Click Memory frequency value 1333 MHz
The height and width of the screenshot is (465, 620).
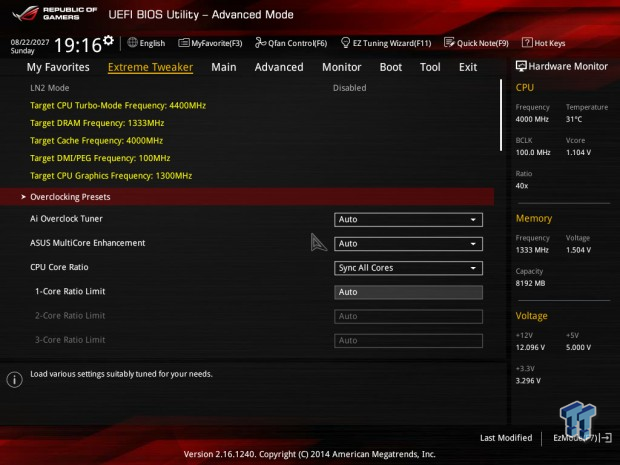tap(532, 250)
